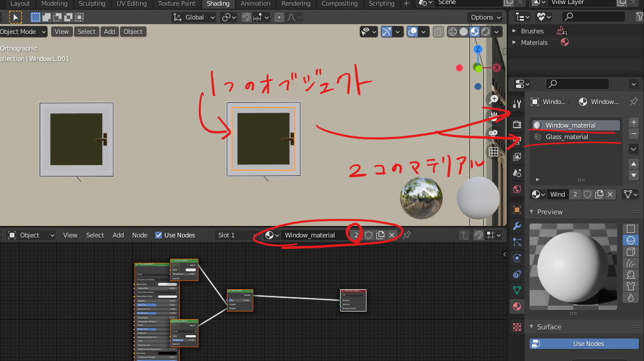Select the tweak cursor tool icon
Screen dimensions: 644x361
15,17
